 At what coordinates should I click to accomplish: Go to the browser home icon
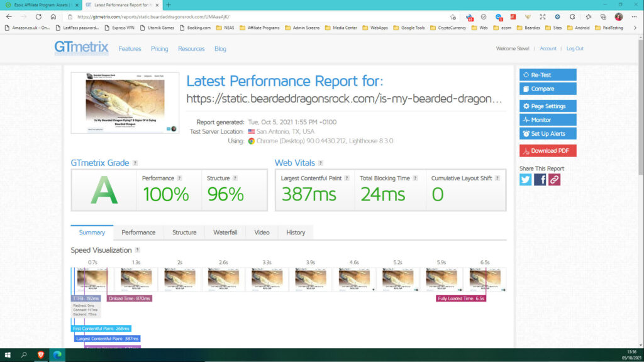[x=53, y=17]
